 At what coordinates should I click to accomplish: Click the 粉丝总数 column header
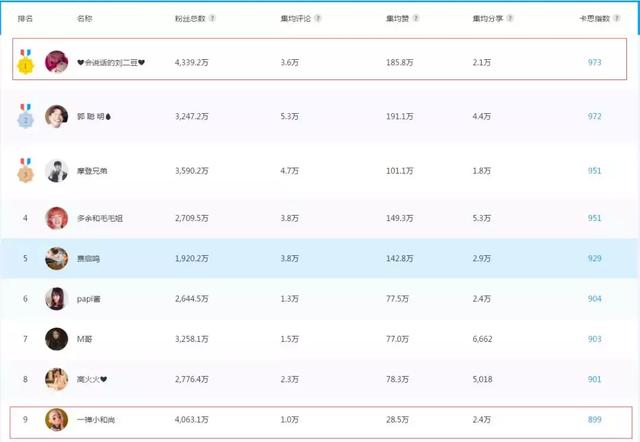click(190, 19)
